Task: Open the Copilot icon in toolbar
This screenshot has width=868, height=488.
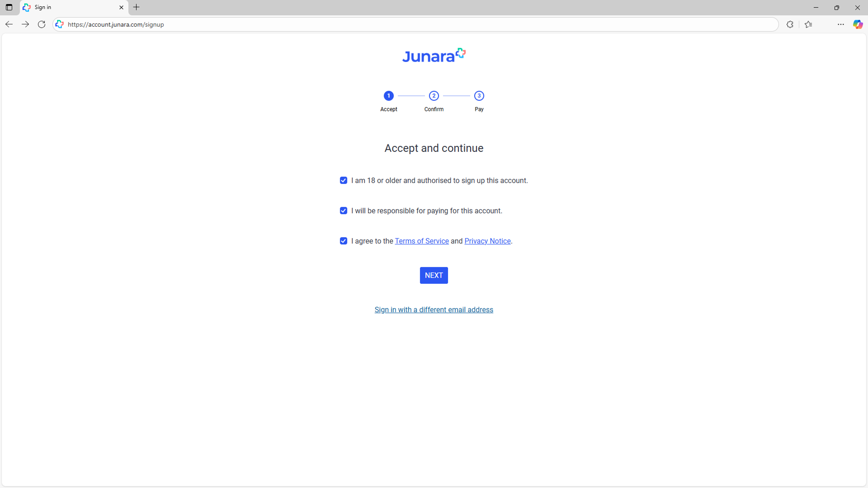Action: (858, 24)
